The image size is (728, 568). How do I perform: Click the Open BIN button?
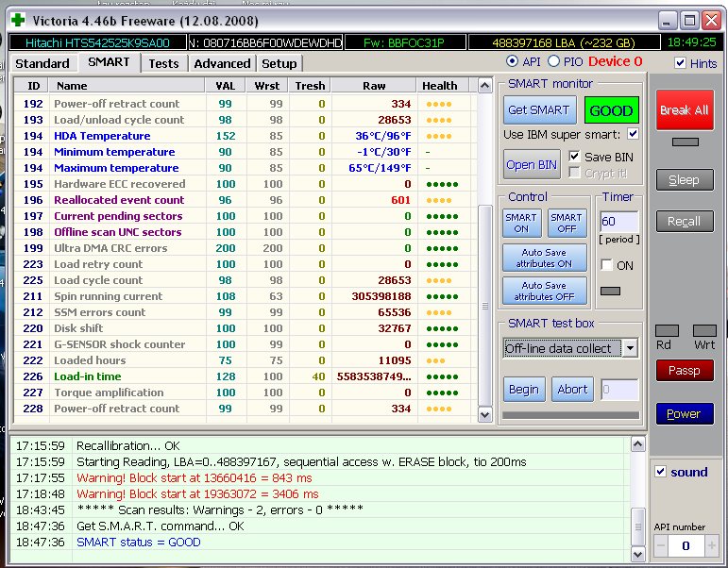[532, 164]
